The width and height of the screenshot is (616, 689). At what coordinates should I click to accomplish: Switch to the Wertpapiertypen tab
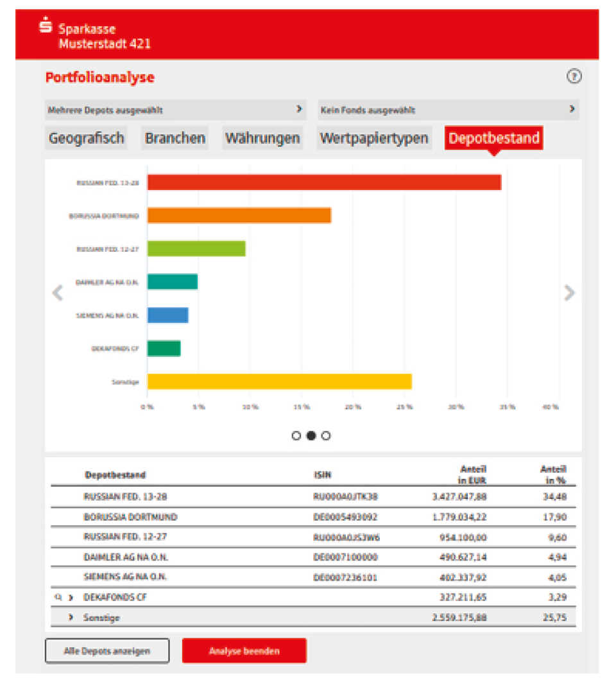click(x=374, y=138)
